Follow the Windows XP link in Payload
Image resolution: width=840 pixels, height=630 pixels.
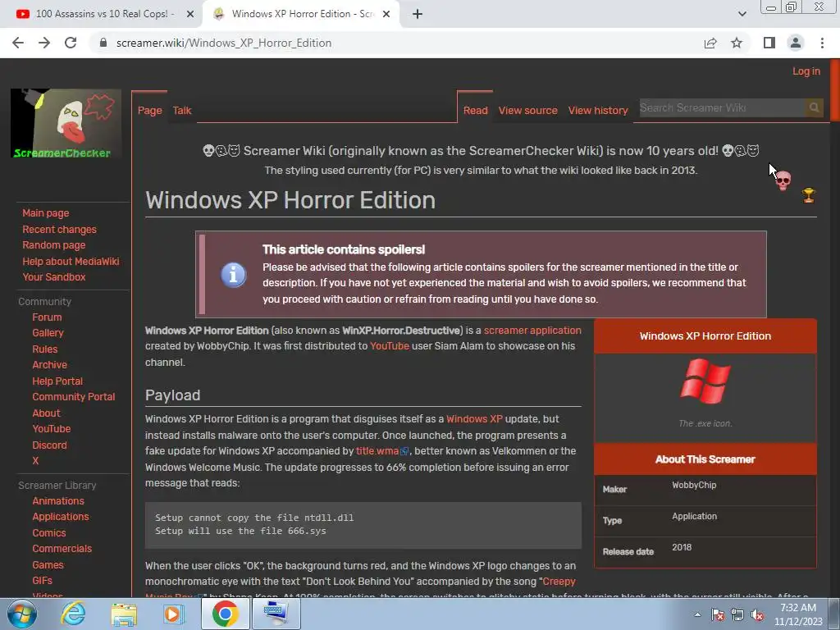point(474,419)
